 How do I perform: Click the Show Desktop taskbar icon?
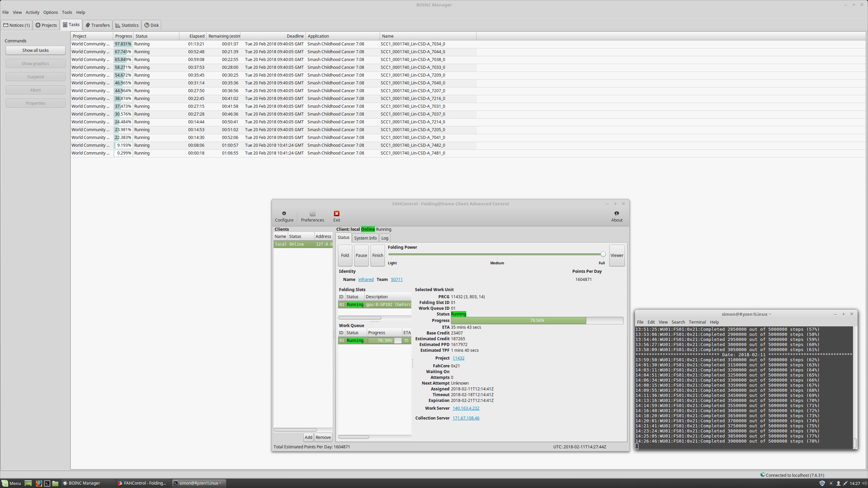[28, 483]
